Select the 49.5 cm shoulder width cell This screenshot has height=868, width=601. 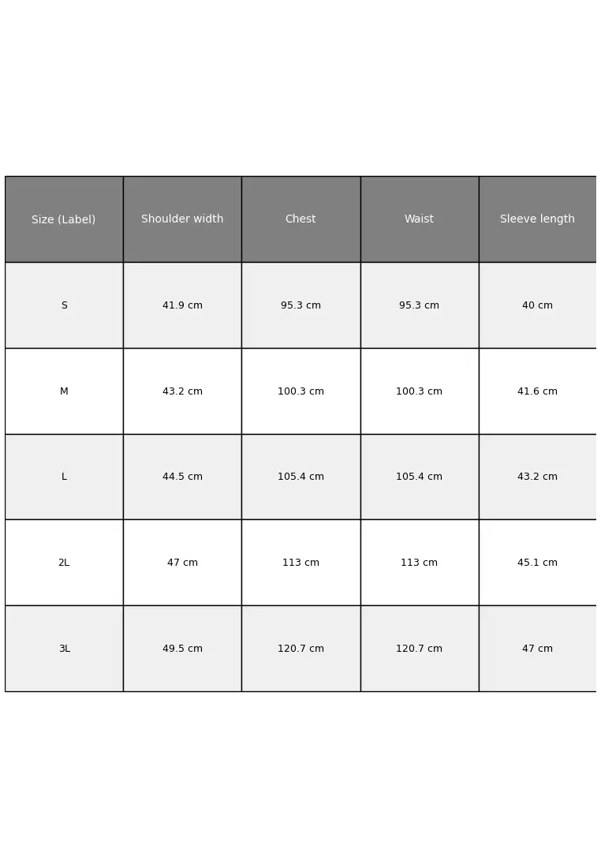(x=182, y=649)
